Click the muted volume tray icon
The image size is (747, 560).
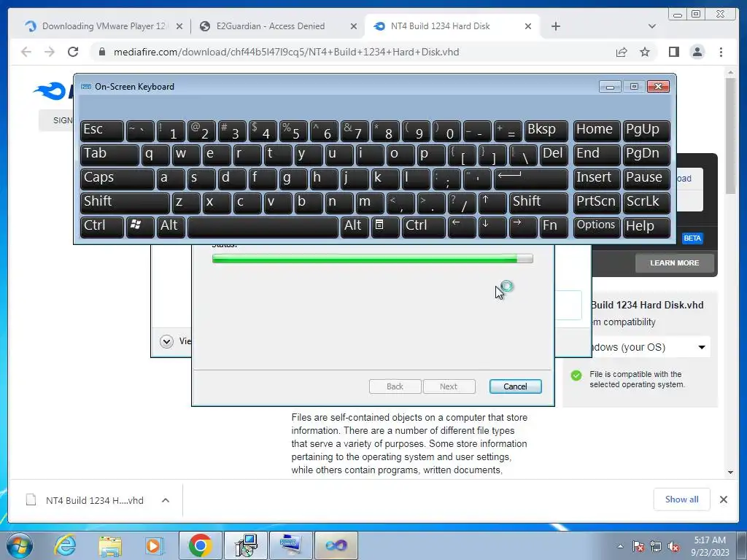[673, 546]
